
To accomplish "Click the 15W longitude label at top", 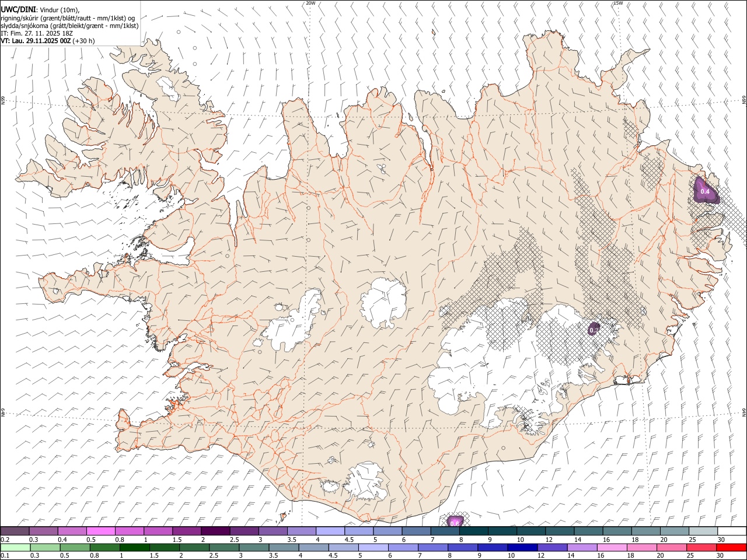I will pyautogui.click(x=618, y=3).
